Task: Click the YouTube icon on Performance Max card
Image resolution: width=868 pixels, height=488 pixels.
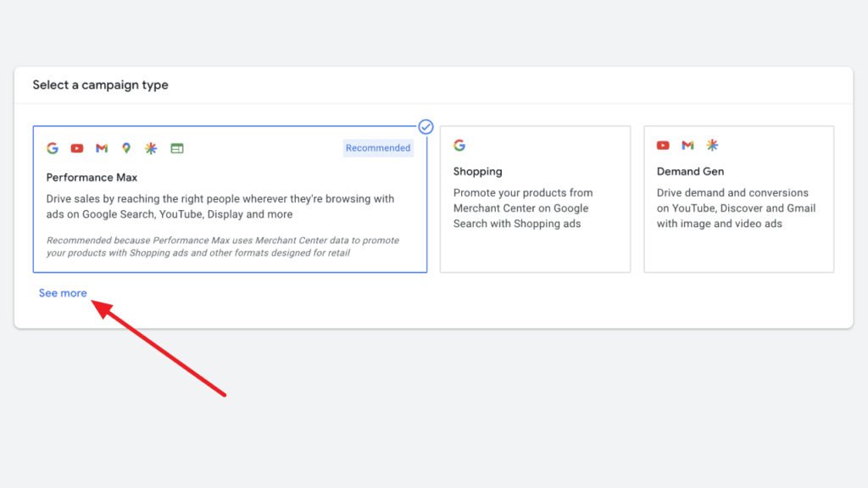Action: (76, 147)
